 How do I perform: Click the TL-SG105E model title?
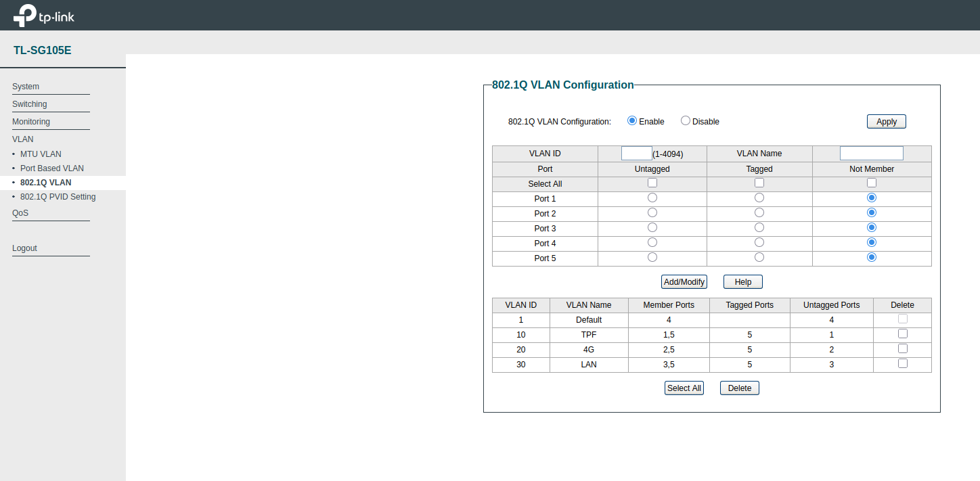click(43, 50)
